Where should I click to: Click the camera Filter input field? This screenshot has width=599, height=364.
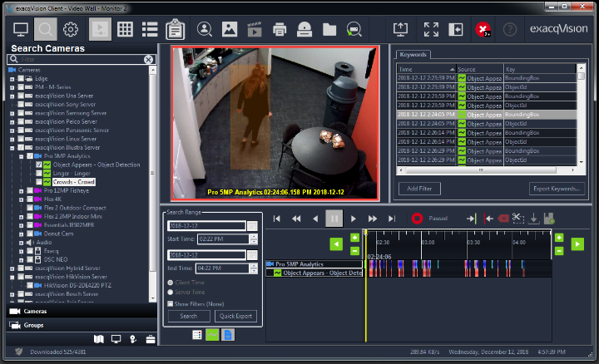pos(81,59)
